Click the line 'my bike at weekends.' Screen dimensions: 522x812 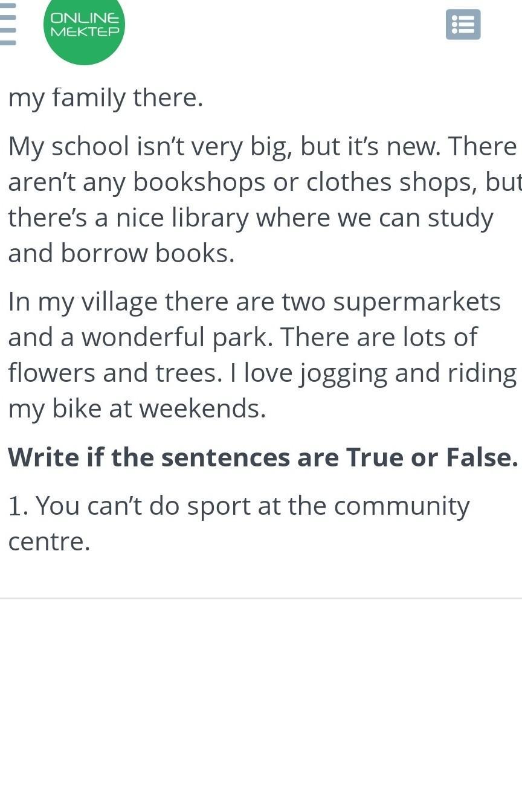tap(137, 409)
